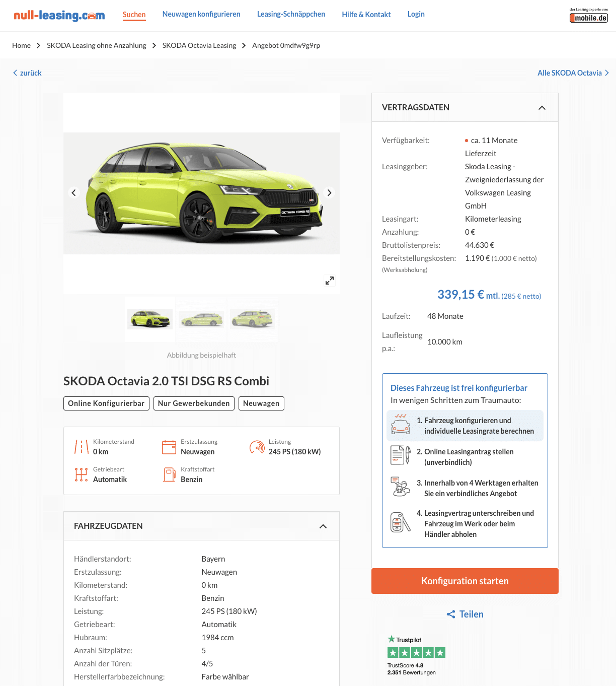Click the null-leasing.com logo
This screenshot has height=686, width=616.
pyautogui.click(x=59, y=15)
